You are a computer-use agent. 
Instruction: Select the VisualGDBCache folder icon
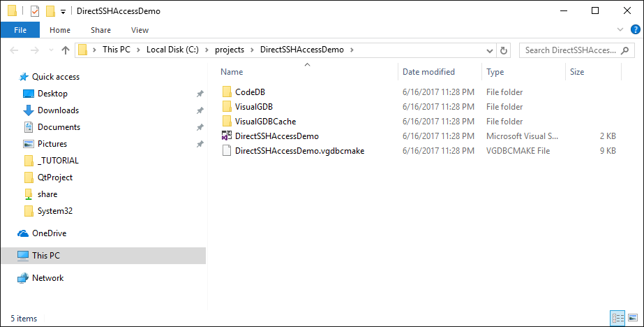[x=227, y=122]
